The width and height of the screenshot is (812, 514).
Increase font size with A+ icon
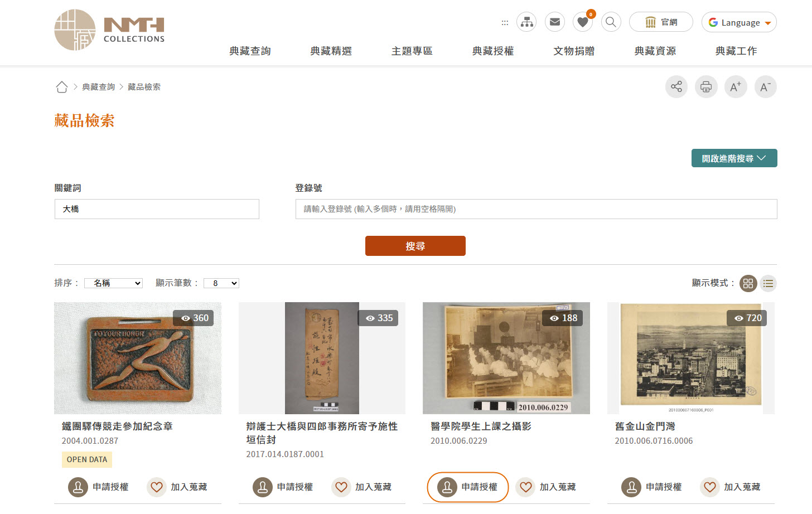pyautogui.click(x=736, y=87)
